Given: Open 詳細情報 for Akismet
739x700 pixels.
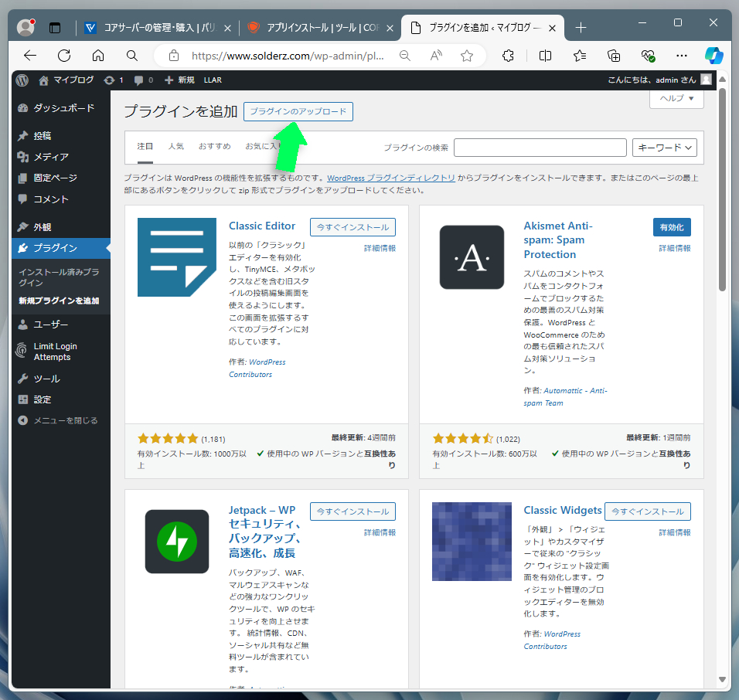Looking at the screenshot, I should point(675,248).
